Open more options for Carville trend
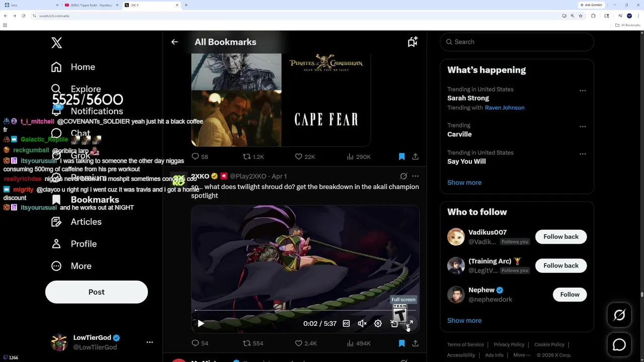The width and height of the screenshot is (644, 362). [583, 127]
